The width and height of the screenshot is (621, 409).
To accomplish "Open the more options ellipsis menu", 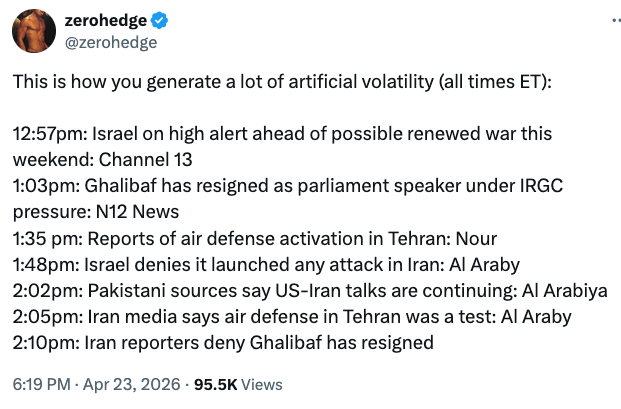I will pos(601,31).
